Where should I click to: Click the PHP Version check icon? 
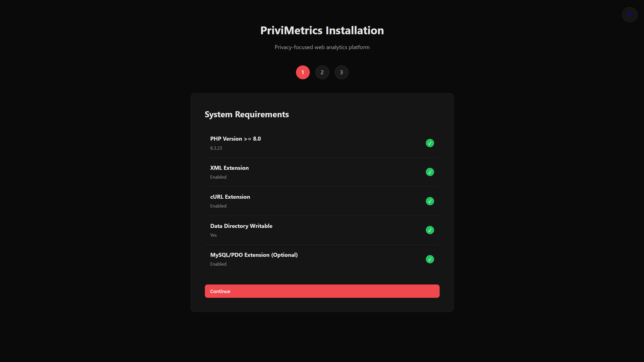429,143
